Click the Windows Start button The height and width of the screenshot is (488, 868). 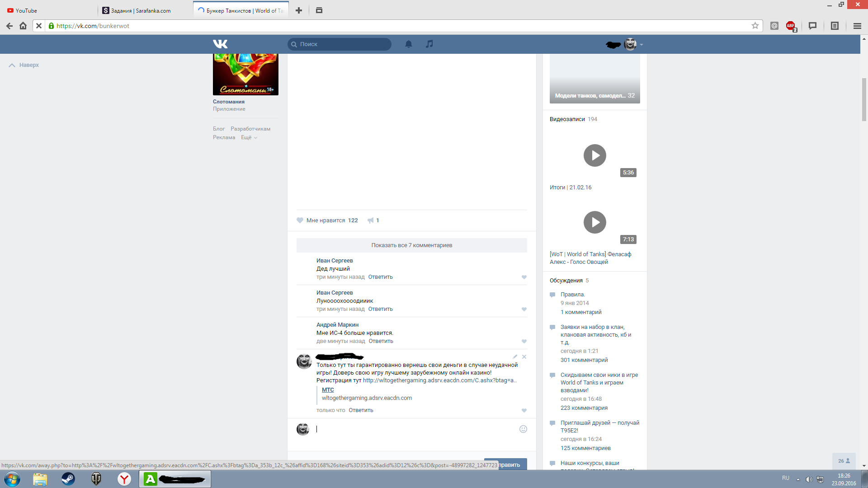12,479
